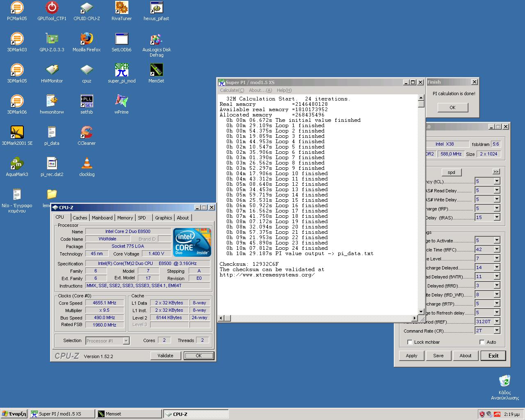Click the Exit button in MemSet
The height and width of the screenshot is (420, 525).
[x=493, y=356]
